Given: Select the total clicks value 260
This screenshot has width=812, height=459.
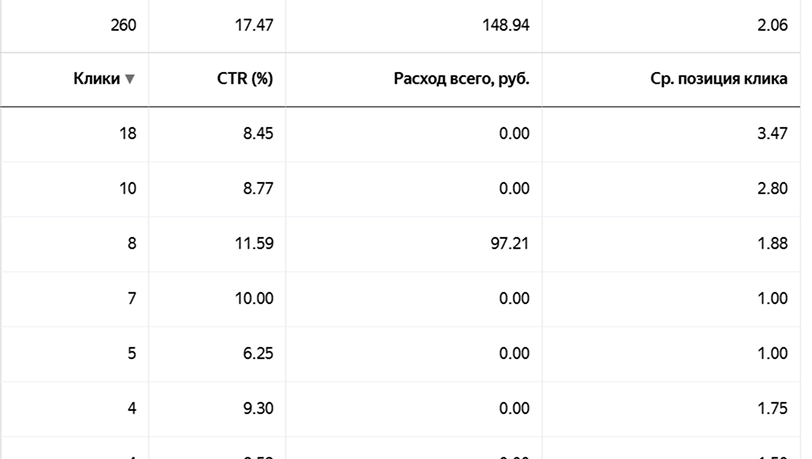Looking at the screenshot, I should 123,25.
